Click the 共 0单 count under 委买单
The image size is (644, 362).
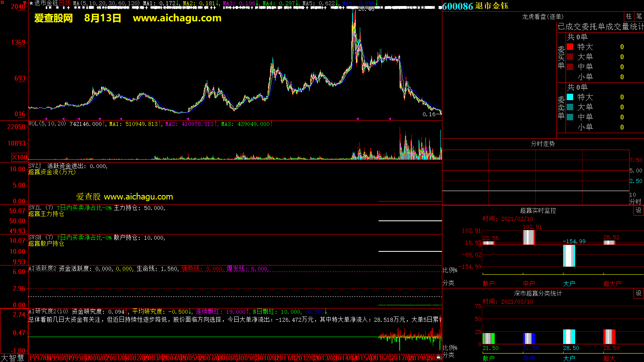pyautogui.click(x=577, y=37)
